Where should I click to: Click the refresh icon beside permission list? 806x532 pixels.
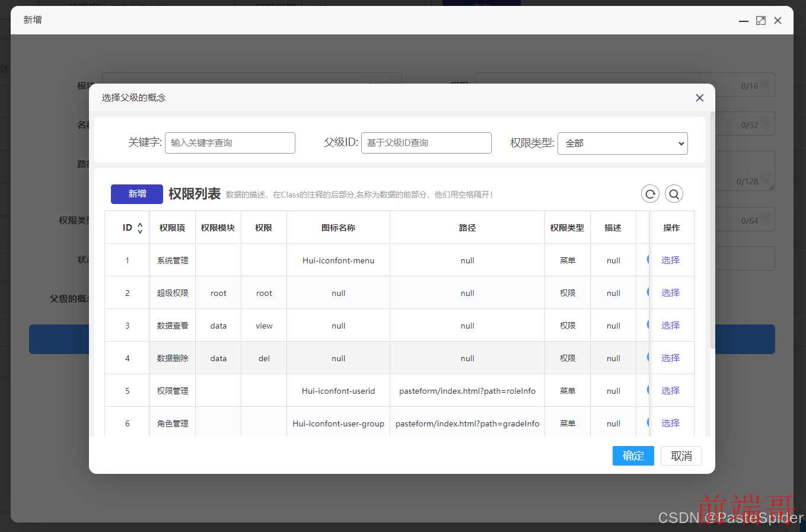click(650, 194)
